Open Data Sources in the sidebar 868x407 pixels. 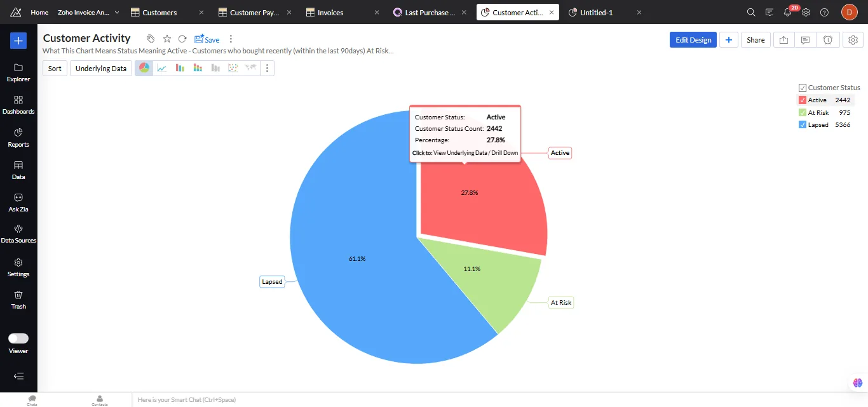[x=18, y=234]
